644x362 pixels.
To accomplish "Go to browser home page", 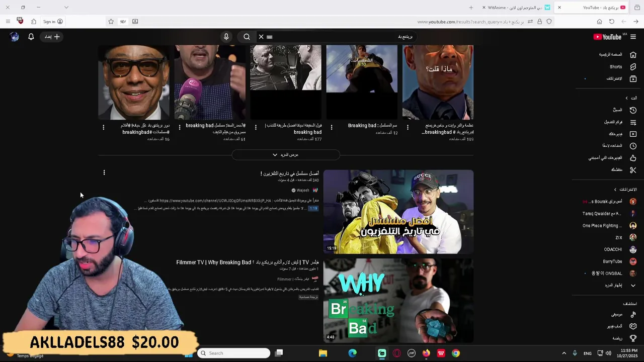I will (599, 22).
